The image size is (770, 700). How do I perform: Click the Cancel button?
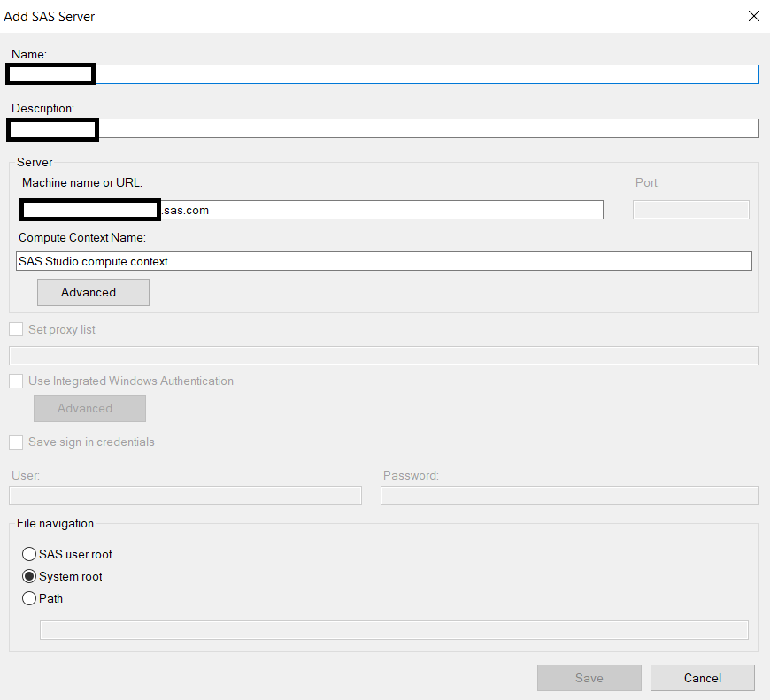click(x=702, y=678)
